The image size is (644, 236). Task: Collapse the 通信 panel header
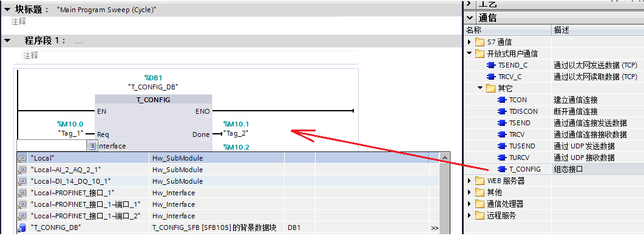click(x=470, y=18)
